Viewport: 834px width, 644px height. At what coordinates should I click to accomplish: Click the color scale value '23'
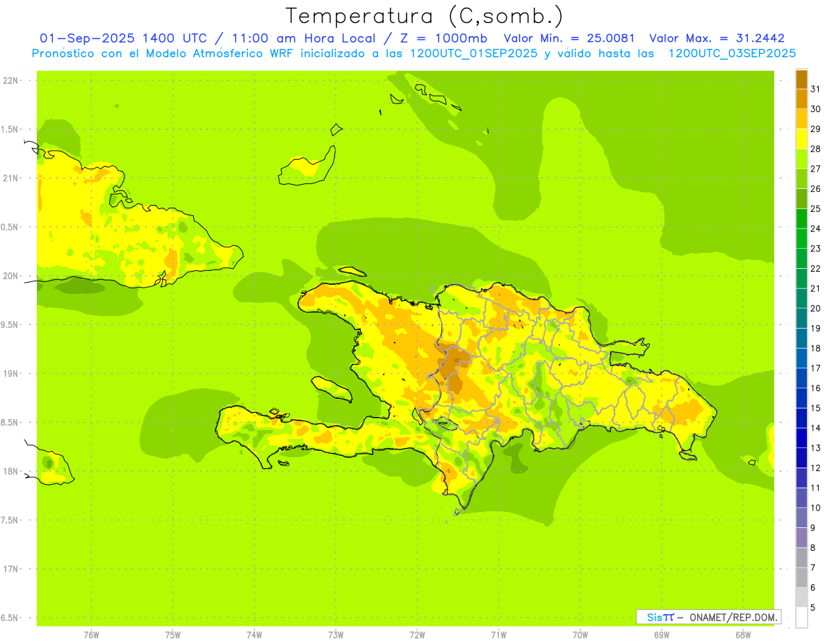pyautogui.click(x=815, y=249)
